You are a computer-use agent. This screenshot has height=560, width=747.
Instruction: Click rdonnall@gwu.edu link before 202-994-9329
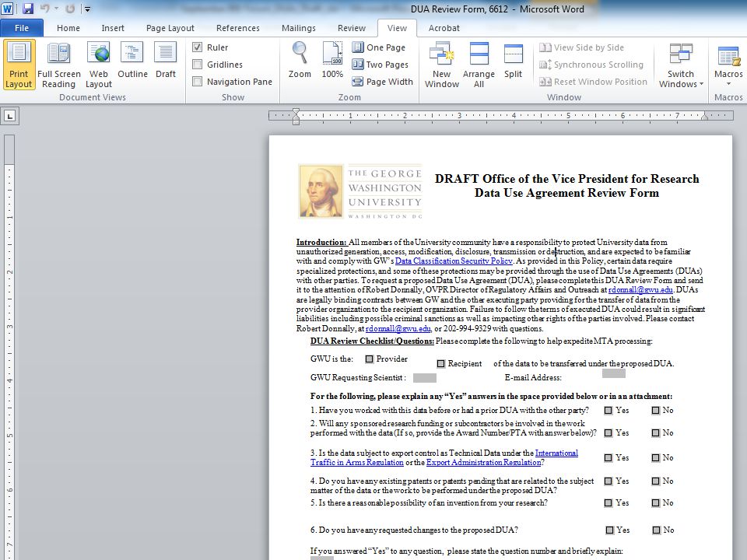coord(398,328)
